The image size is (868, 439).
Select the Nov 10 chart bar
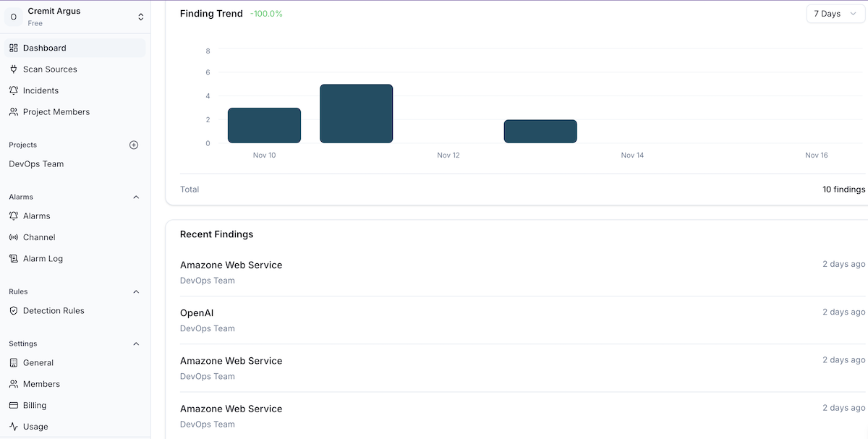[x=264, y=125]
